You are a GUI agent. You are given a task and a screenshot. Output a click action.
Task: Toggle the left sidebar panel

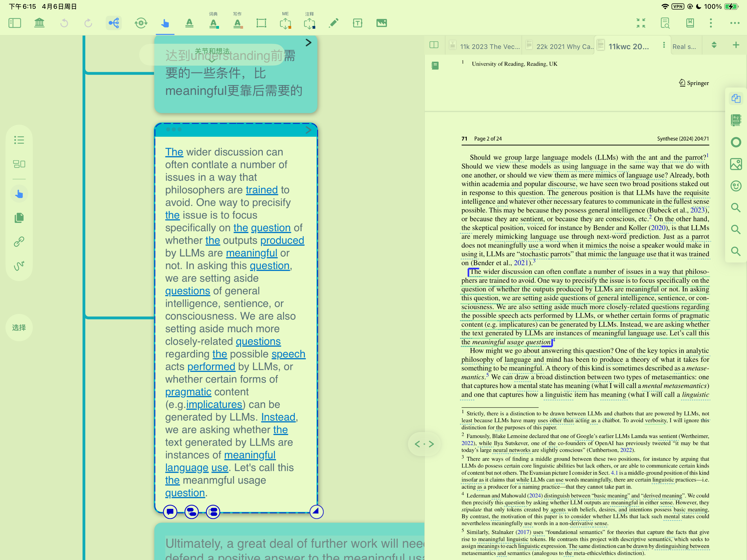14,23
